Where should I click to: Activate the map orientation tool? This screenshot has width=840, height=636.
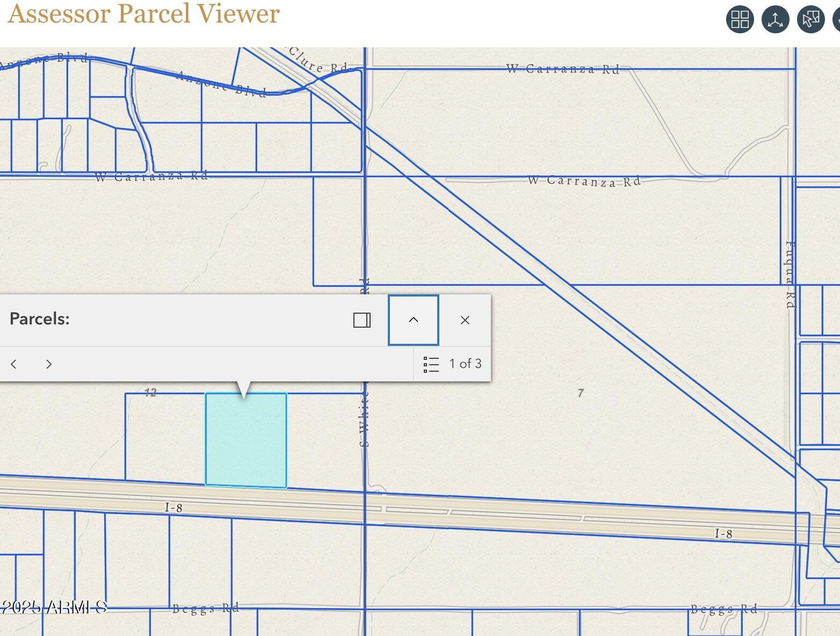point(775,19)
